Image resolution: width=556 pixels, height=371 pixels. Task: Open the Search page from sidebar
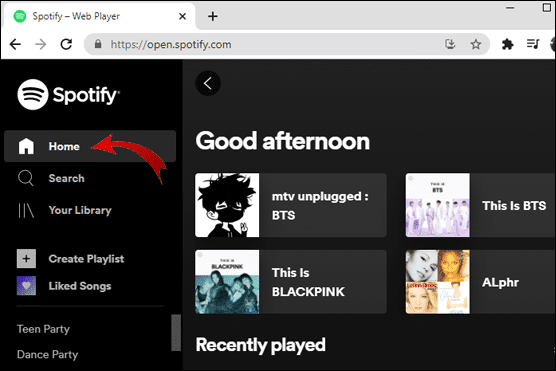[66, 178]
